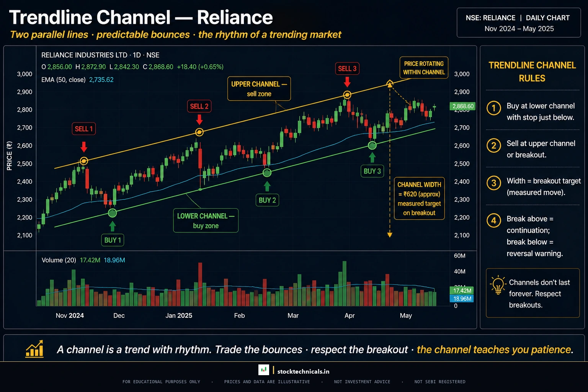The height and width of the screenshot is (392, 588).
Task: Click the Feb time axis label
Action: [239, 315]
